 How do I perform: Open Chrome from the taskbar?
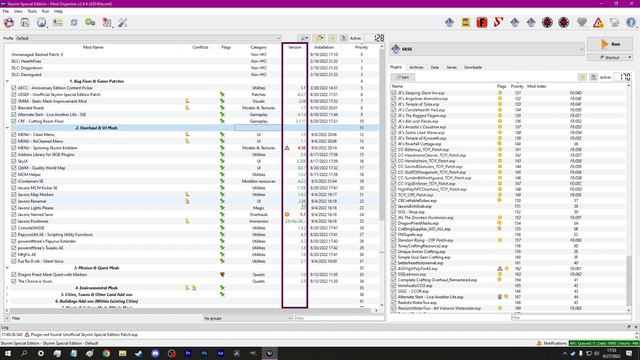coord(106,353)
